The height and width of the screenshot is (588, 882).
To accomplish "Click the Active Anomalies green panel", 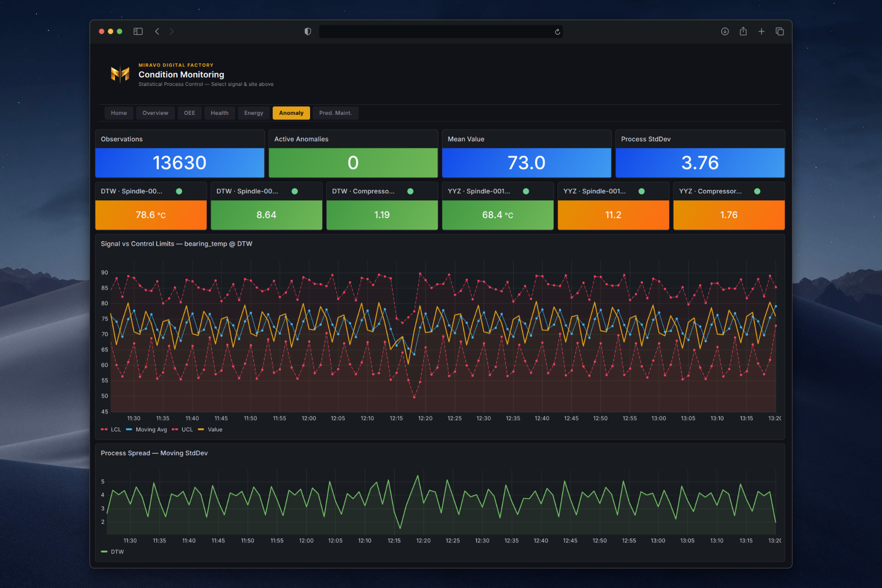I will pos(353,163).
